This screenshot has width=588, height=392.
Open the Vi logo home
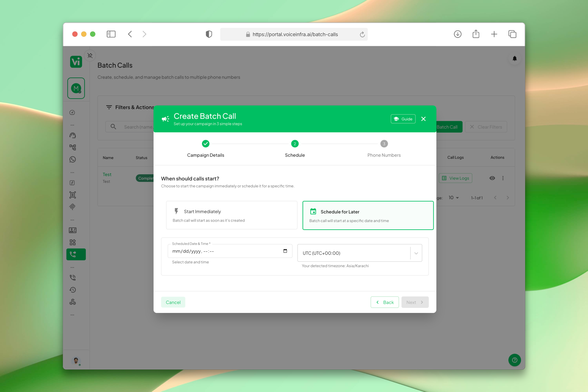(76, 62)
